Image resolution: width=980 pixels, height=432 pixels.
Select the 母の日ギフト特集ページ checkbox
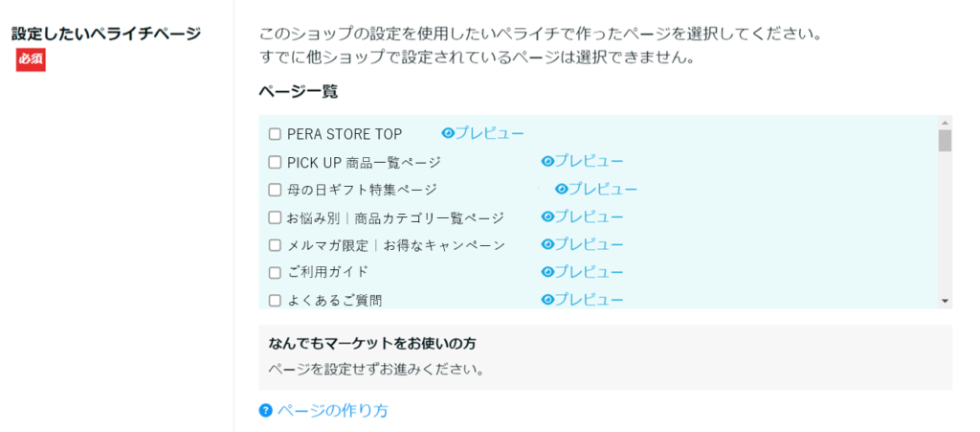pyautogui.click(x=275, y=190)
